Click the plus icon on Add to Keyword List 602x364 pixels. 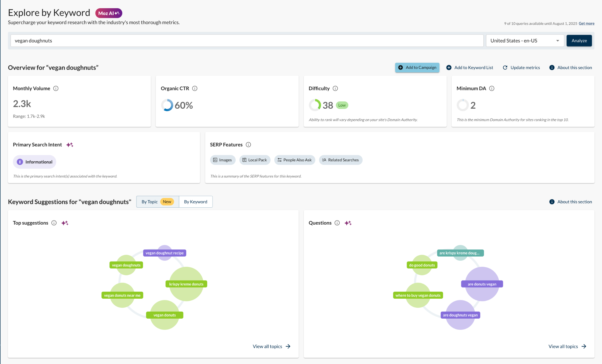click(x=449, y=68)
